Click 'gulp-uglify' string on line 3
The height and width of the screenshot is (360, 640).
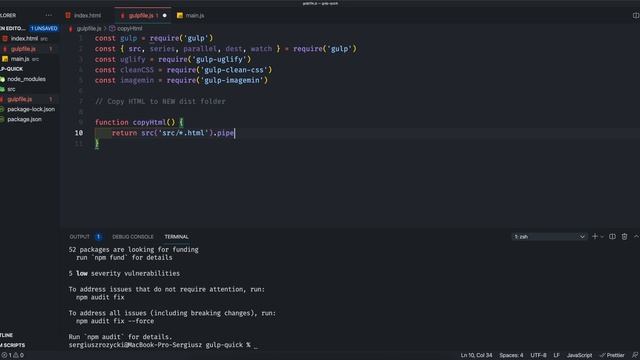click(221, 60)
